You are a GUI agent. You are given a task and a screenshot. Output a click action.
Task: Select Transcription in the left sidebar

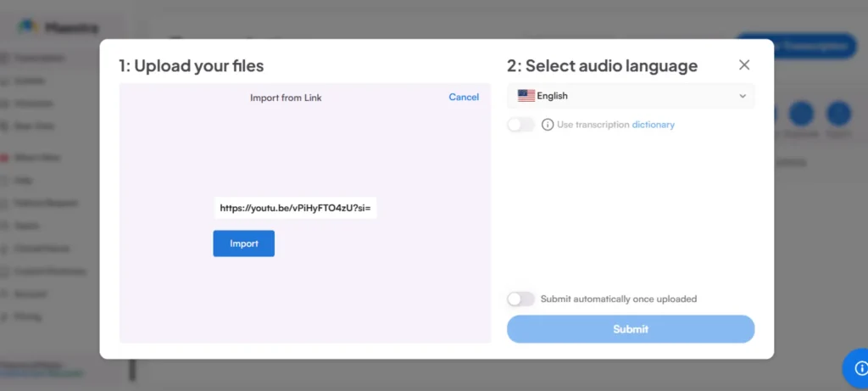(x=38, y=59)
